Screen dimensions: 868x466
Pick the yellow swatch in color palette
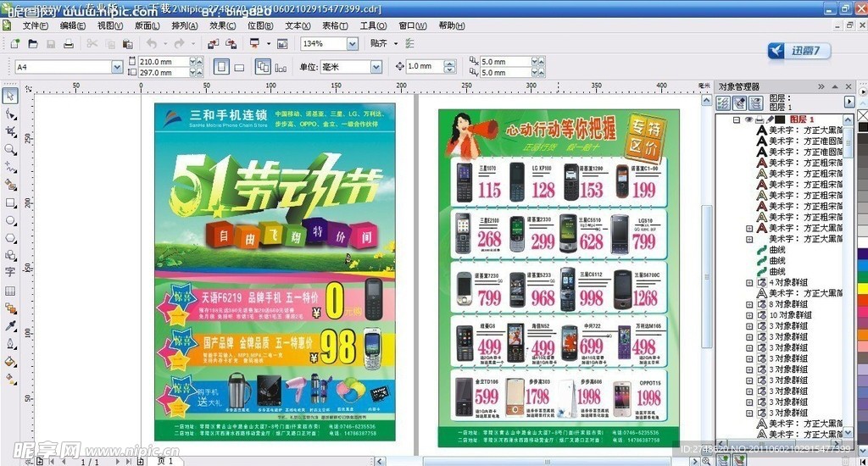[x=862, y=288]
